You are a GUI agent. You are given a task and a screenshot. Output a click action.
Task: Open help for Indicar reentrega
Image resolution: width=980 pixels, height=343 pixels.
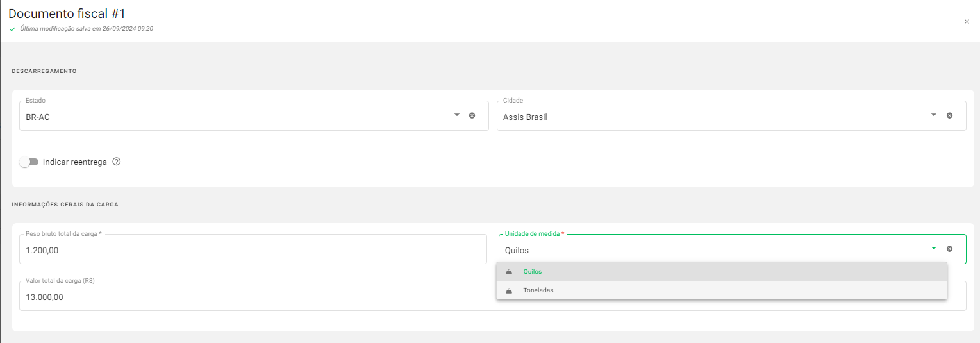116,162
